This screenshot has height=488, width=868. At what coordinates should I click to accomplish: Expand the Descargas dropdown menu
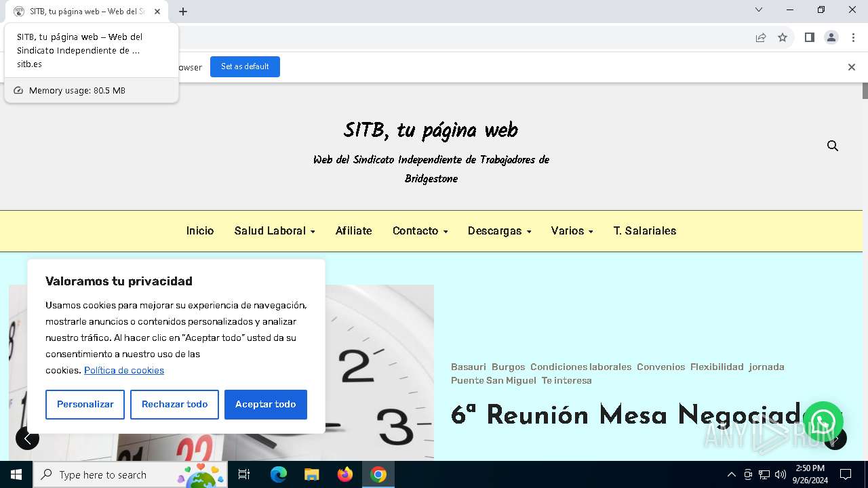click(499, 231)
